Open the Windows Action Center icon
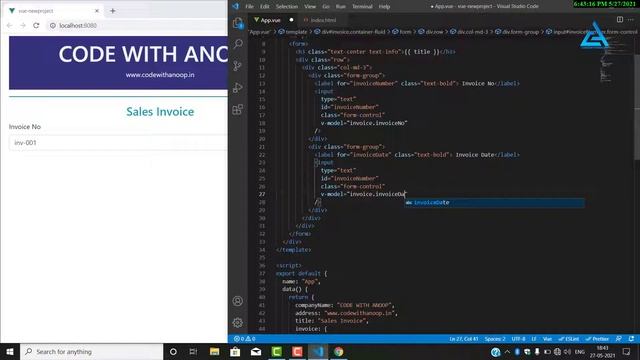This screenshot has height=360, width=640. pos(627,352)
